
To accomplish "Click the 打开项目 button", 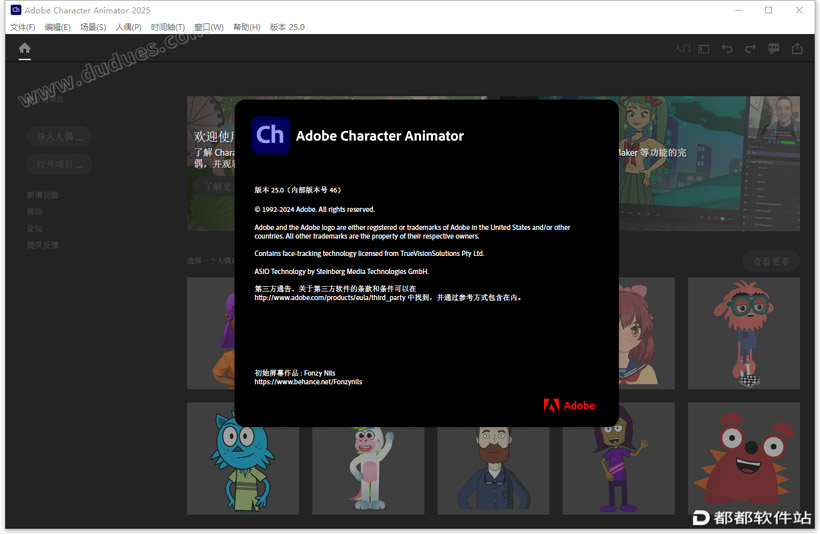I will tap(59, 164).
